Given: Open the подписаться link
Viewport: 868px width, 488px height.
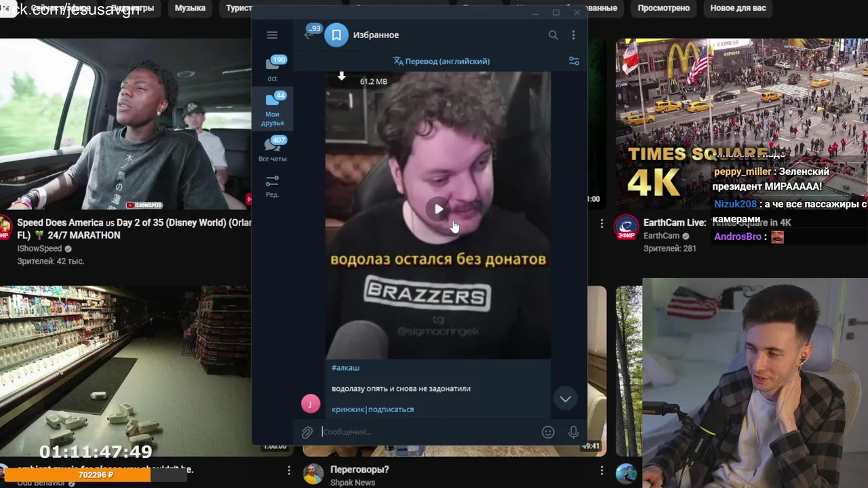Looking at the screenshot, I should tap(391, 409).
